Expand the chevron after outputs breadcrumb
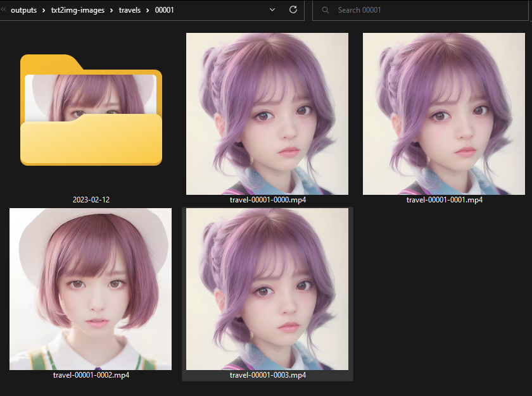 coord(44,10)
